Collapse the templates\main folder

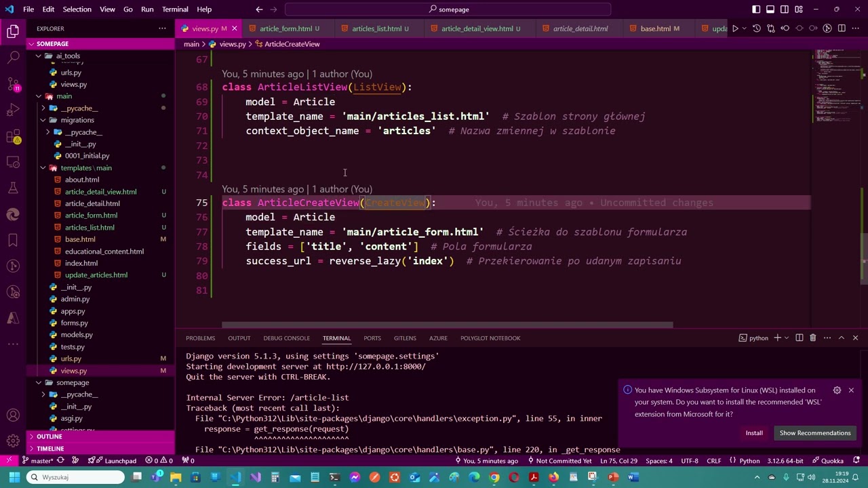(101, 167)
